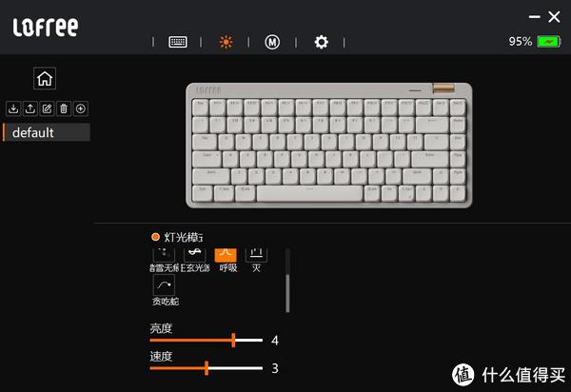The width and height of the screenshot is (571, 392).
Task: Toggle the orange 灯光 mode radio dot
Action: tap(155, 237)
